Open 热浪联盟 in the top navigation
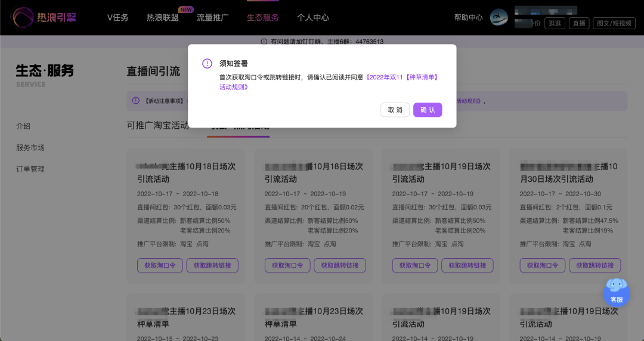The height and width of the screenshot is (341, 644). [x=163, y=18]
